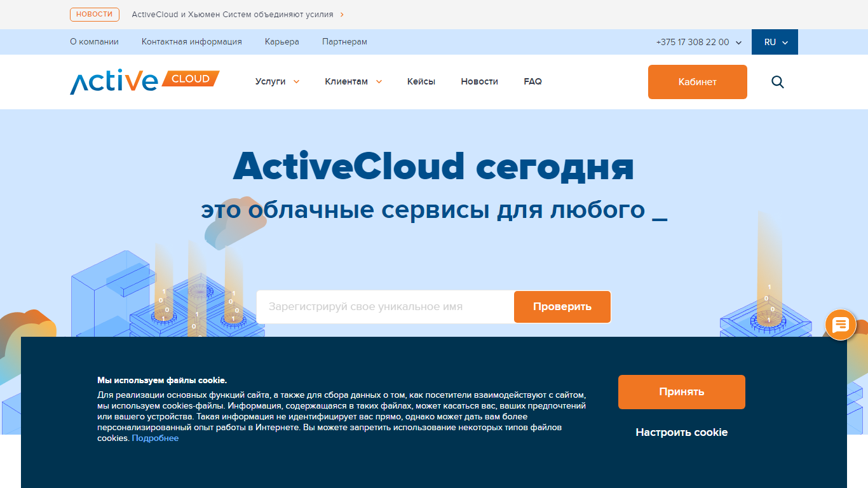Click the Проверить button

[562, 307]
